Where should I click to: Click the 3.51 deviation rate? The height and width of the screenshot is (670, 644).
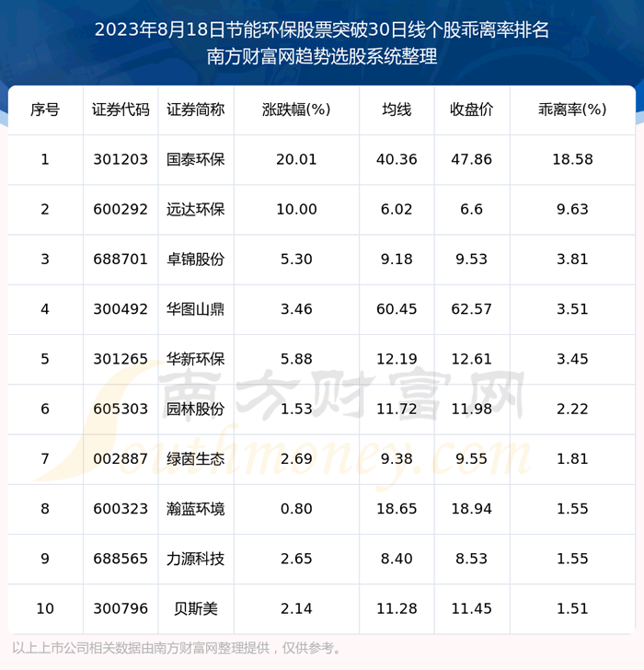tap(572, 309)
